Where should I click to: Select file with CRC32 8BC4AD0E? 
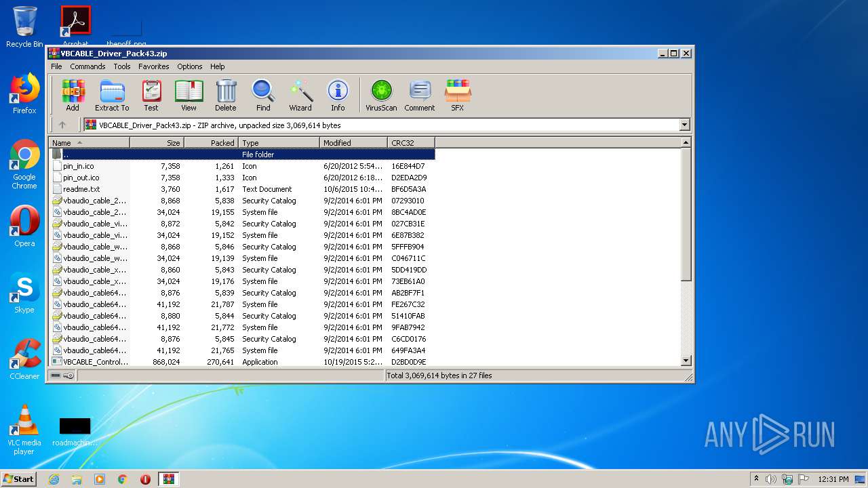point(242,212)
